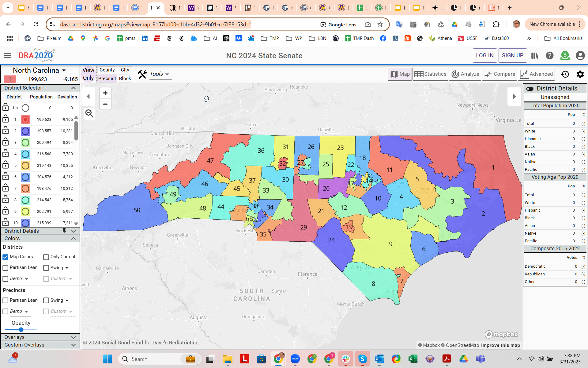This screenshot has width=588, height=368.
Task: Switch to the Analyze tab
Action: tap(465, 74)
